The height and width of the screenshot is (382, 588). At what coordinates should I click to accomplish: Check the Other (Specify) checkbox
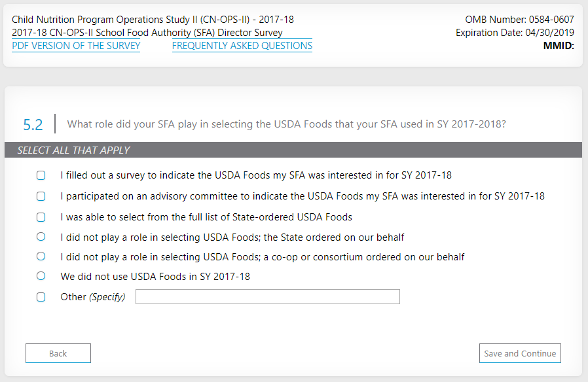[x=41, y=297]
